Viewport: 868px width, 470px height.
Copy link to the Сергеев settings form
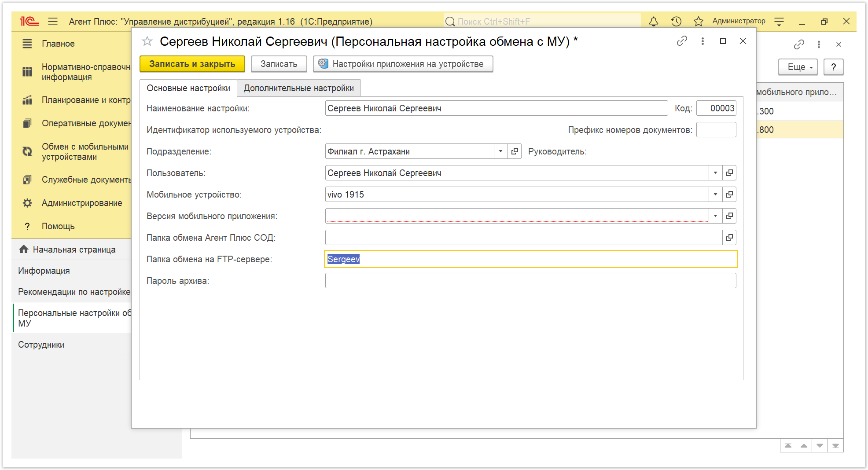(682, 41)
